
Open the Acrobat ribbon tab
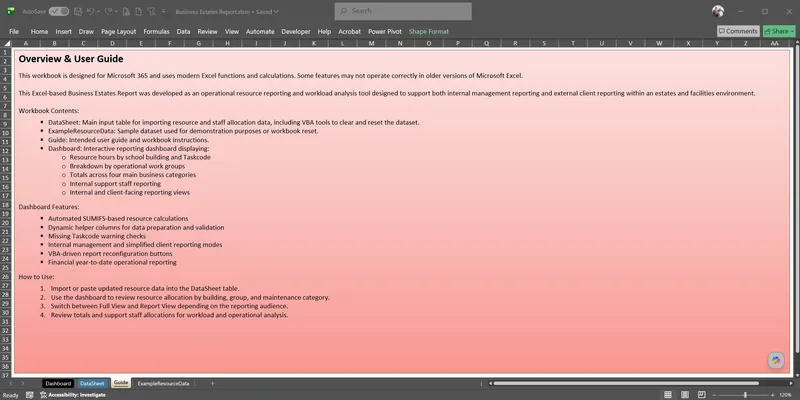click(x=349, y=32)
